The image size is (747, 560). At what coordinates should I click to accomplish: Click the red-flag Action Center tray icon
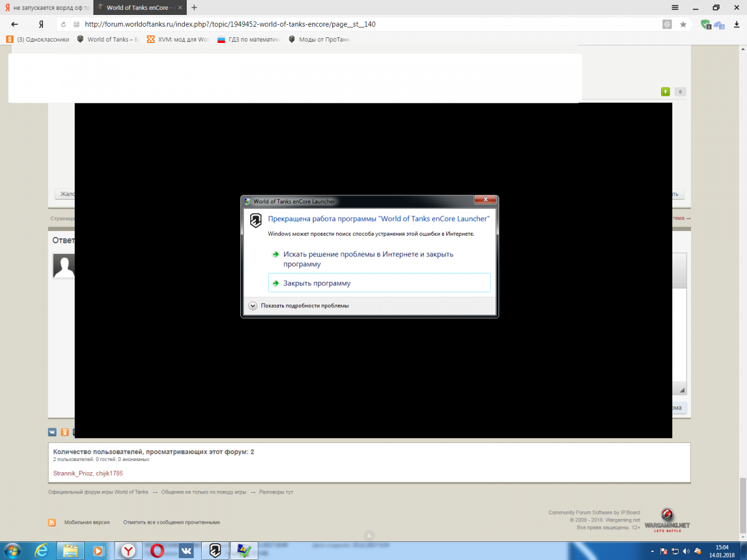pos(664,551)
